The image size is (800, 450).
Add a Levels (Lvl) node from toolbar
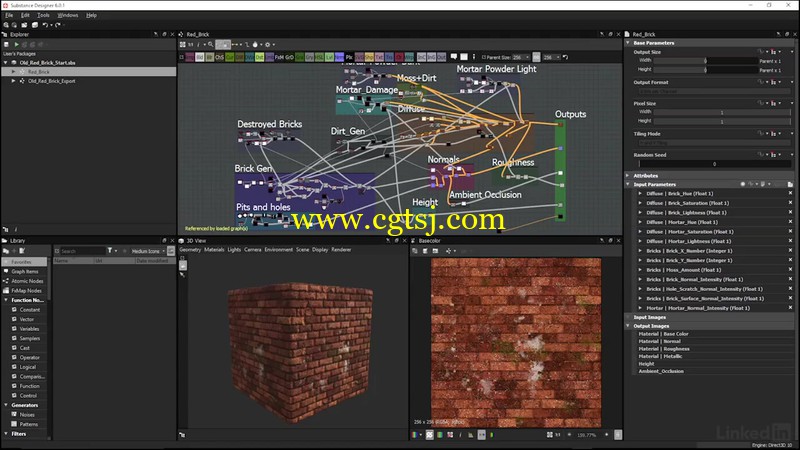point(329,57)
